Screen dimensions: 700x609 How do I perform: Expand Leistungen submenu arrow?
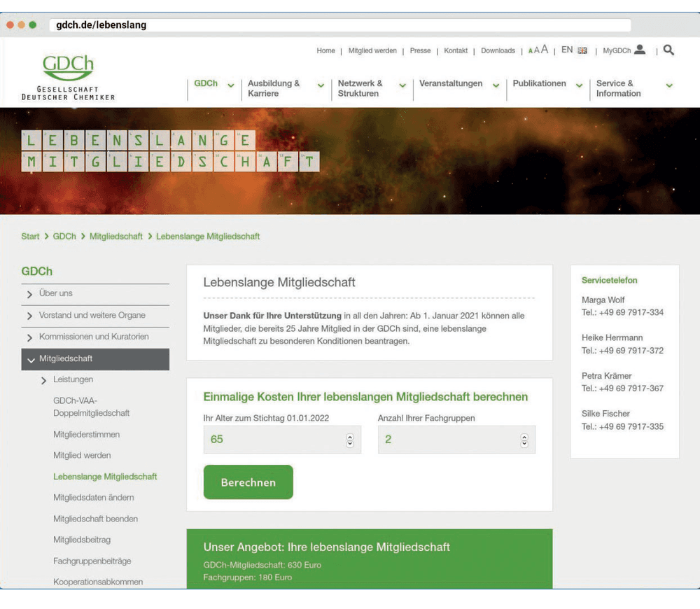point(43,380)
